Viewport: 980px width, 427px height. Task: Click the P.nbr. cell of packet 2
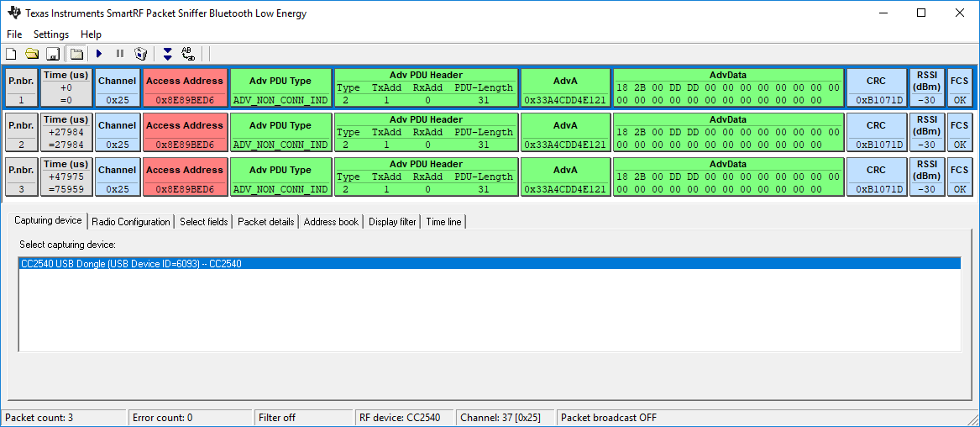21,133
